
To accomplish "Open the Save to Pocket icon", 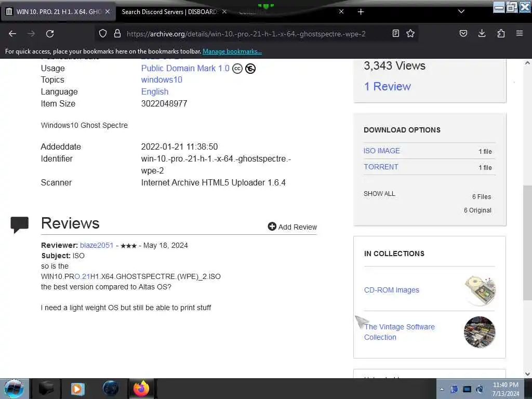I will coord(463,33).
